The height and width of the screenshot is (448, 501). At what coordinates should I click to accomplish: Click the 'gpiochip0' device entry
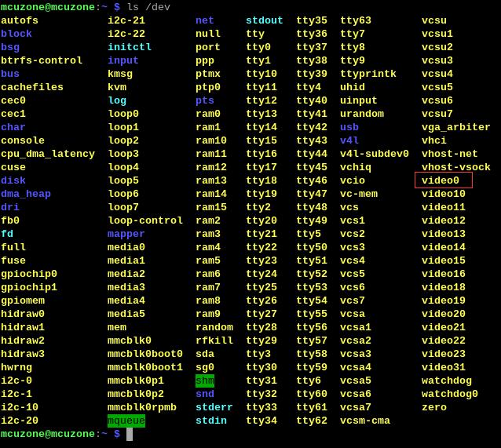point(29,274)
